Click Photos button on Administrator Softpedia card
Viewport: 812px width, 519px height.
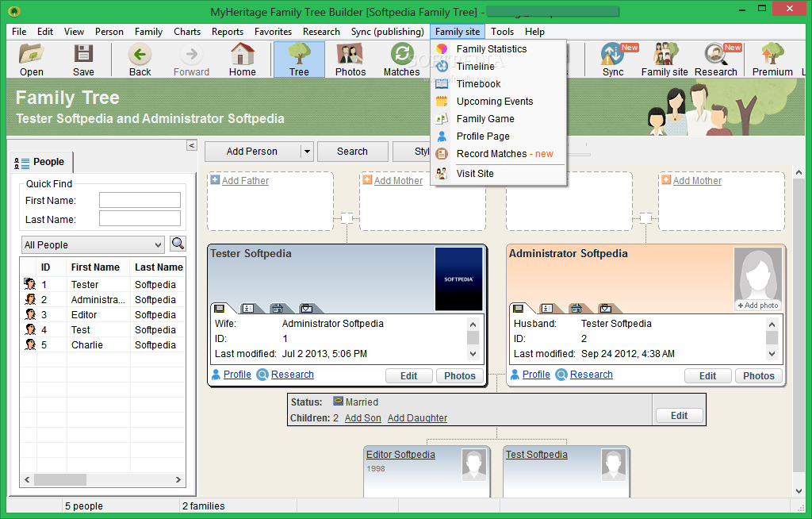click(759, 376)
